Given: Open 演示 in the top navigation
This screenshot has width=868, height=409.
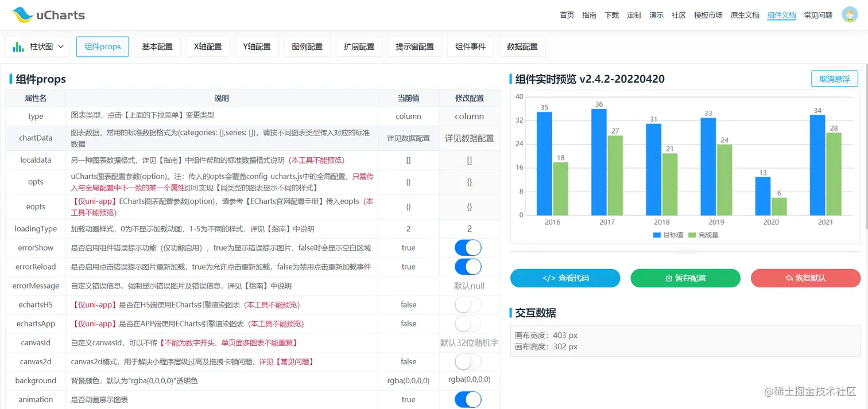Looking at the screenshot, I should (656, 15).
